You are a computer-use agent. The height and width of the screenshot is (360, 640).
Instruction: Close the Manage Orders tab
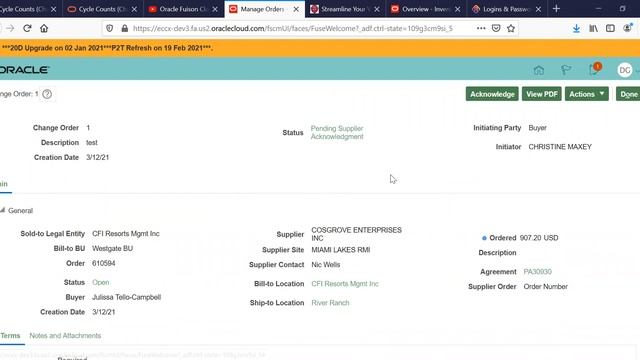point(296,9)
